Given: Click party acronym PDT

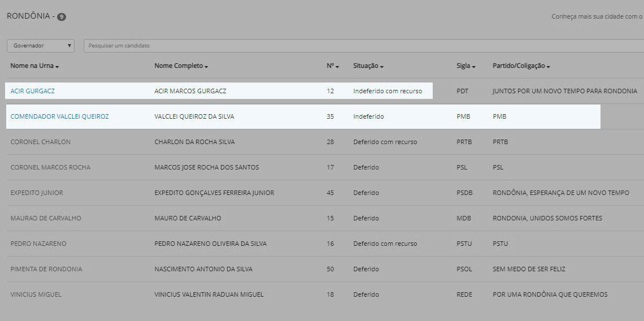Looking at the screenshot, I should (x=463, y=91).
